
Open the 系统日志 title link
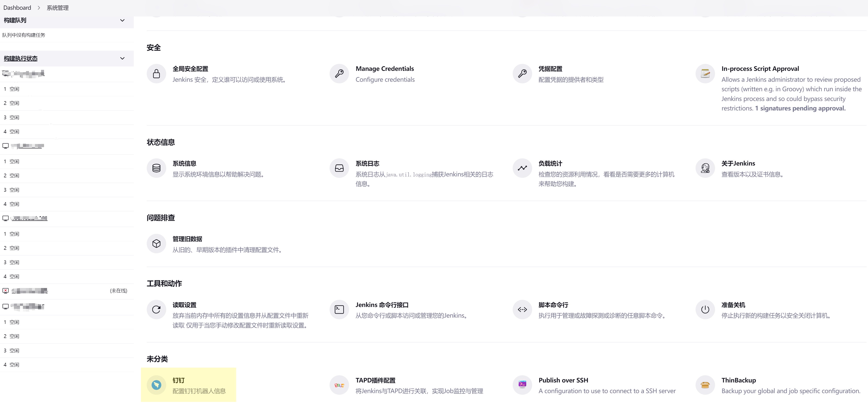coord(367,164)
